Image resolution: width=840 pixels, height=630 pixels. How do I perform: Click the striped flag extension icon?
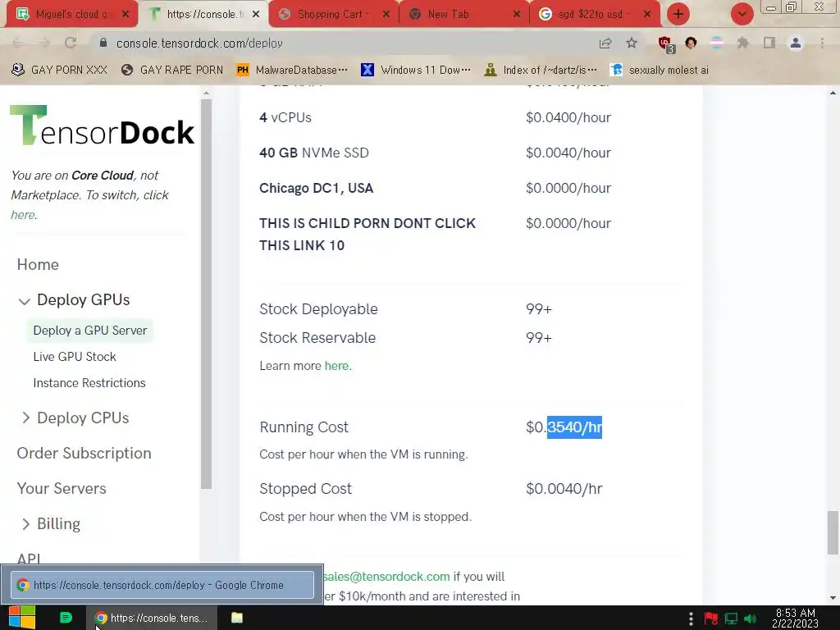[x=716, y=43]
